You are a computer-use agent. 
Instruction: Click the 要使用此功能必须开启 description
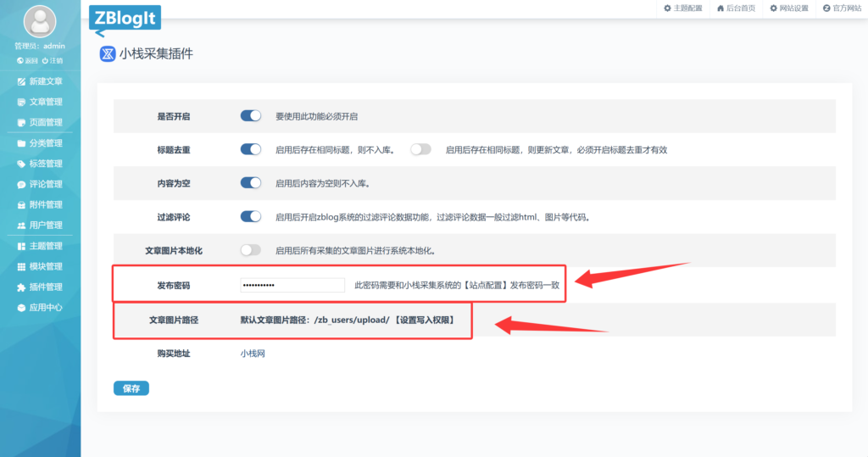coord(317,116)
